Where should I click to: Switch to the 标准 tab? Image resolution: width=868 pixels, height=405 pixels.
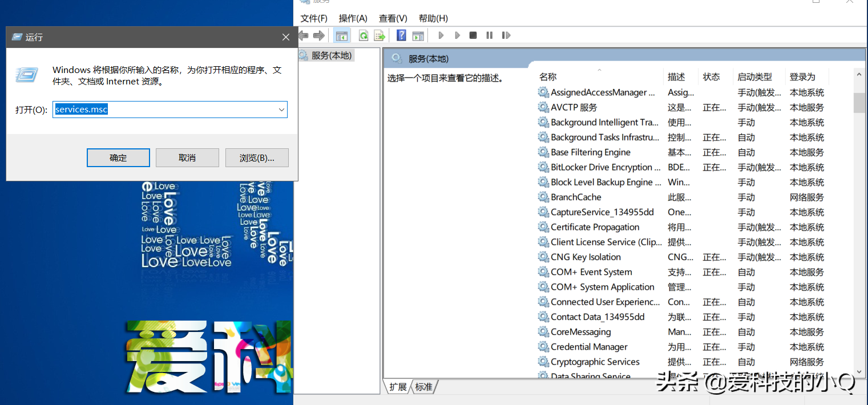tap(423, 387)
